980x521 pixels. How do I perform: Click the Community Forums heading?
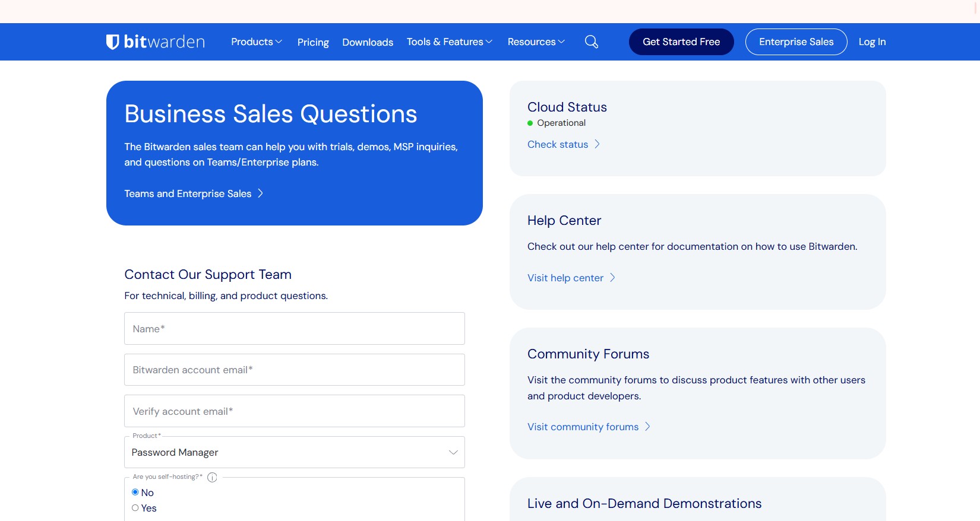(x=589, y=354)
